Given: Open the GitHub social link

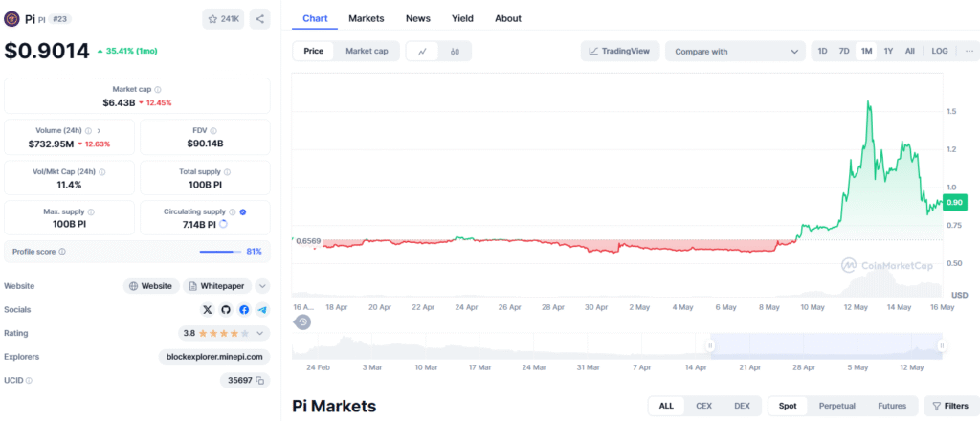Looking at the screenshot, I should (226, 309).
